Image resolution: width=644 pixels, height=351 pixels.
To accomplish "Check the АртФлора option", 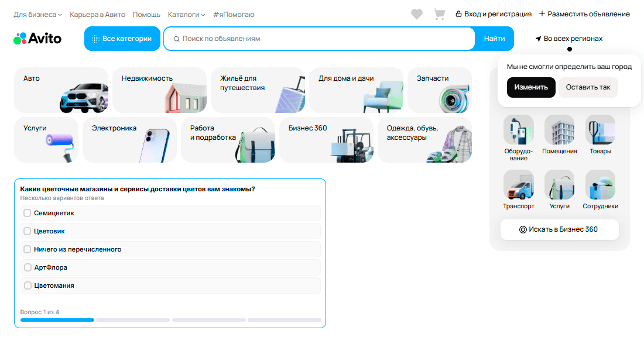I will (28, 267).
